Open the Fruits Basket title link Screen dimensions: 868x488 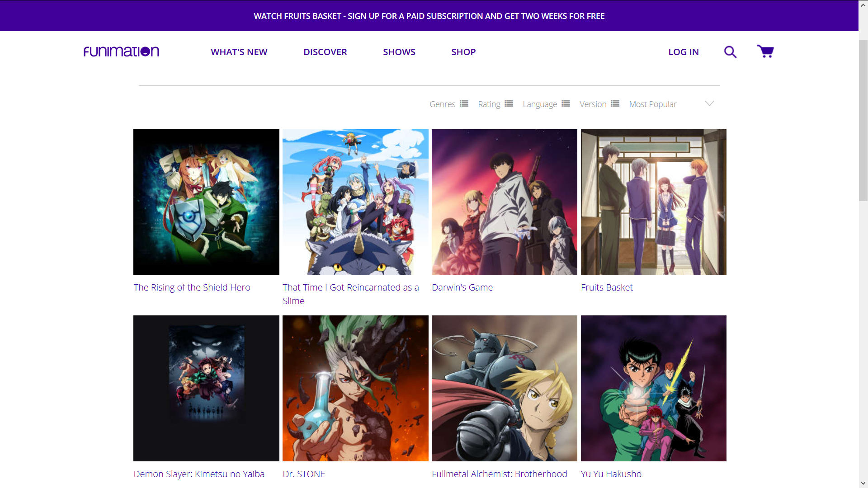click(x=607, y=287)
